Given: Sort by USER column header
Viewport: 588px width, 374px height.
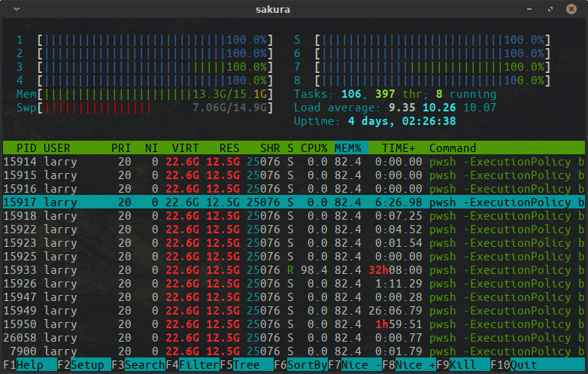Looking at the screenshot, I should coord(56,147).
